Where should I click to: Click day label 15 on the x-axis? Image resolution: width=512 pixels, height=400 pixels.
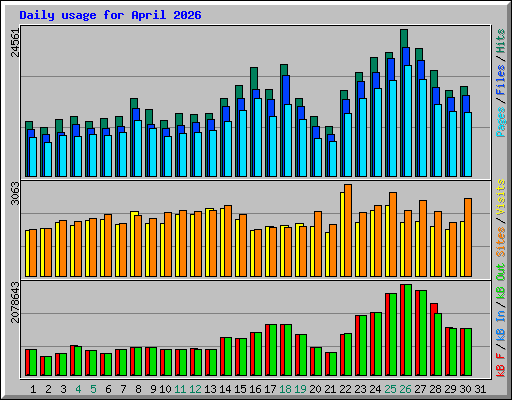pyautogui.click(x=240, y=389)
